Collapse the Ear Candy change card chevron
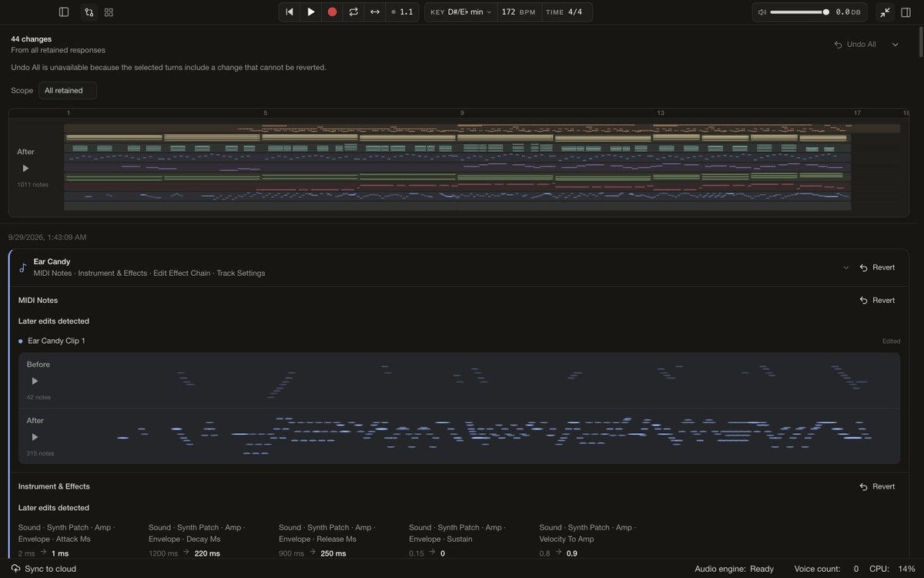Viewport: 924px width, 578px height. (x=846, y=267)
